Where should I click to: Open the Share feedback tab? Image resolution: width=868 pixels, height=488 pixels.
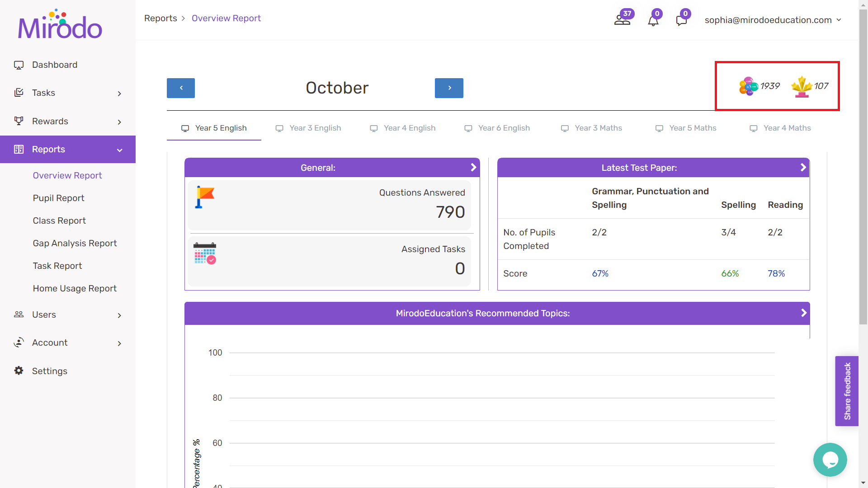pos(847,391)
